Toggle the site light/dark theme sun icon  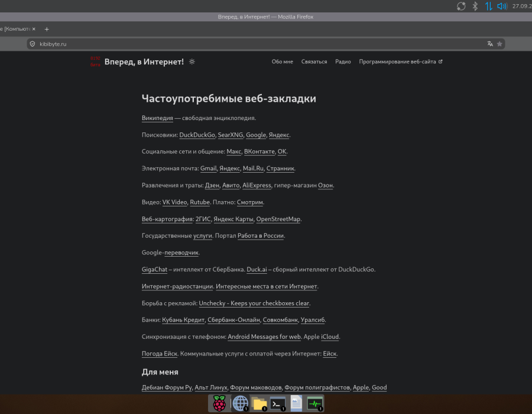(x=192, y=62)
